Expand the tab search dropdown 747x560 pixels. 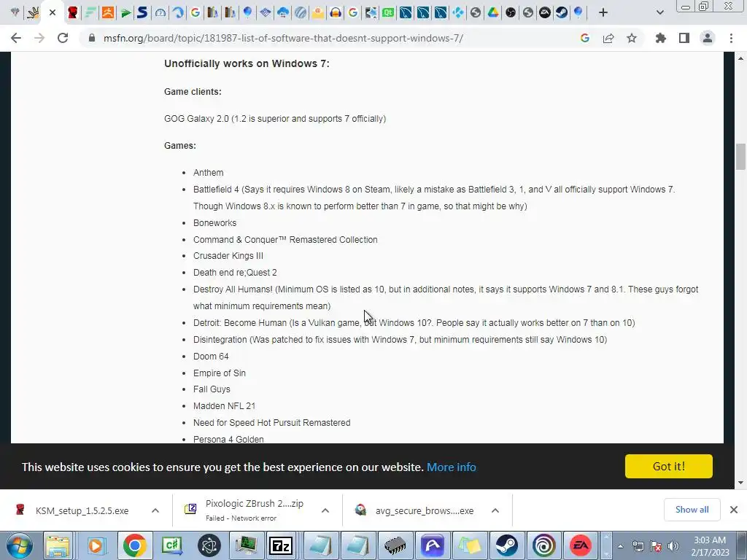point(659,12)
